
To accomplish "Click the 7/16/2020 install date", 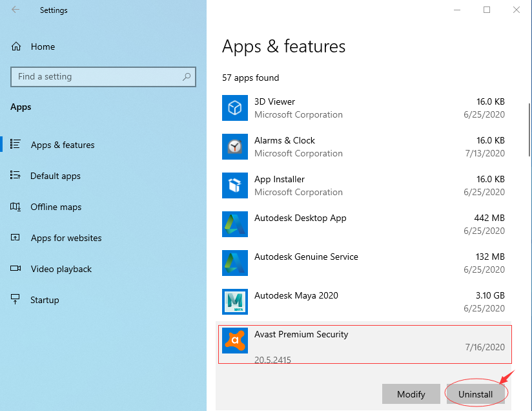I will point(485,347).
